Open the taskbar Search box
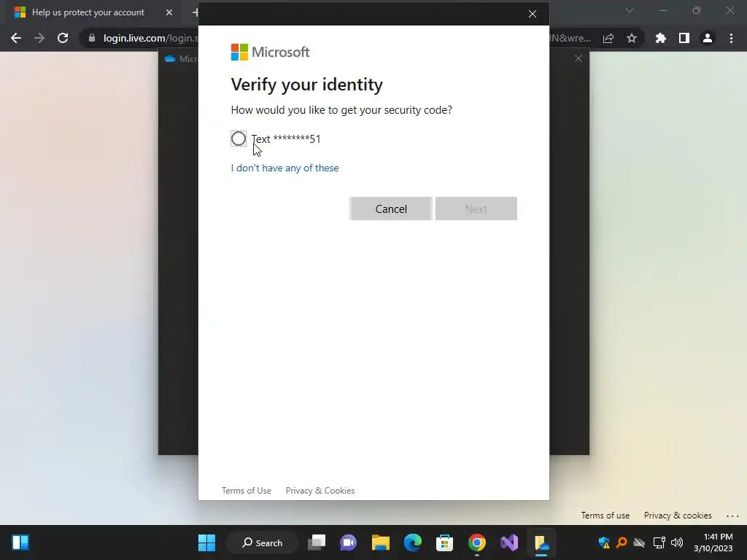 coord(262,542)
